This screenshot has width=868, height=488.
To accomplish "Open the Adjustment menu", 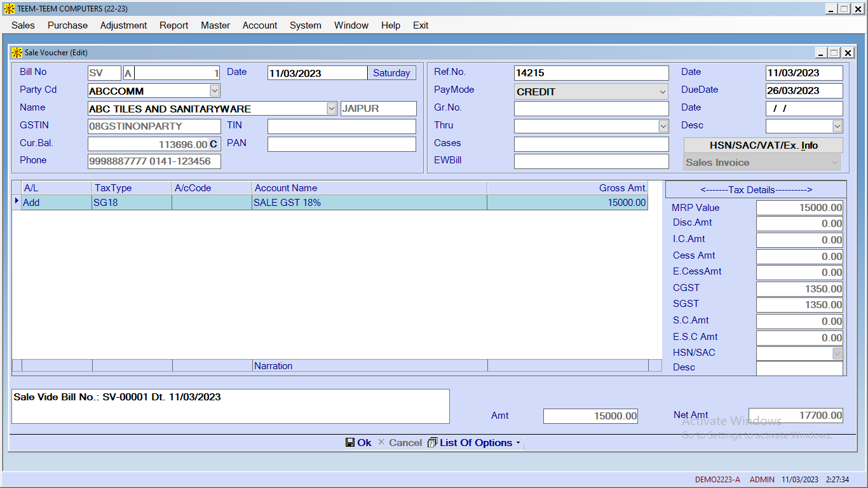I will point(124,25).
